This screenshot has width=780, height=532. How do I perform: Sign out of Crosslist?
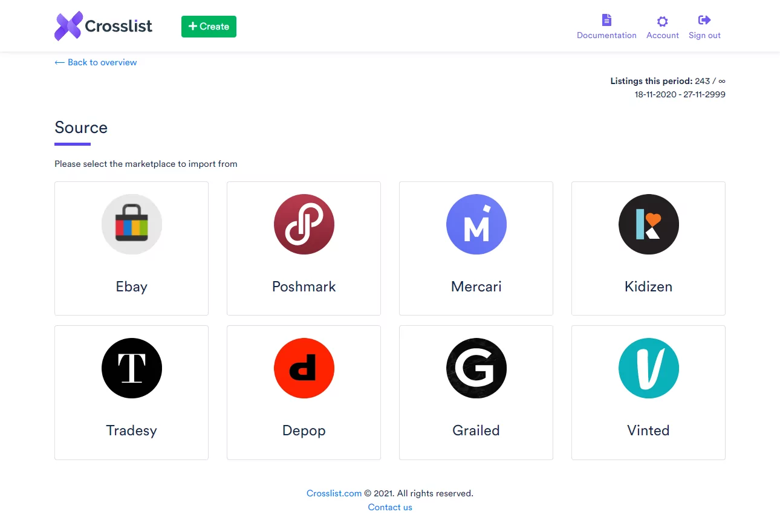[704, 25]
